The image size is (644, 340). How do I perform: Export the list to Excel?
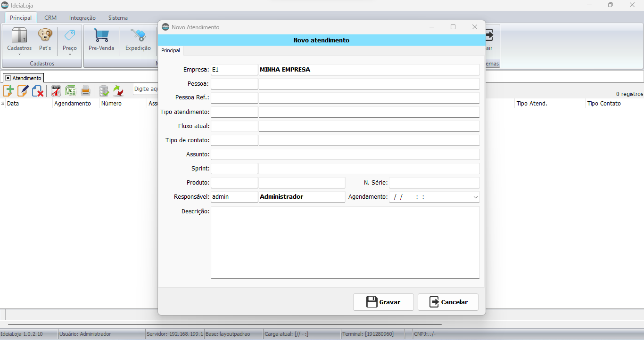click(x=70, y=91)
